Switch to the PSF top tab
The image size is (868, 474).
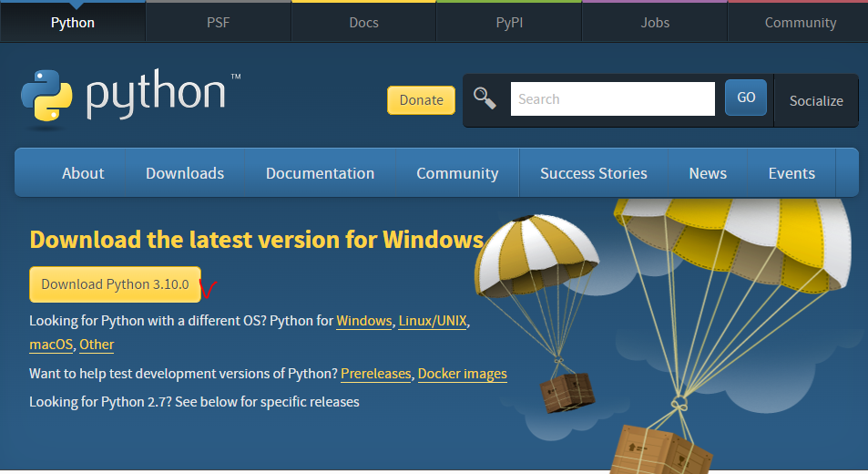click(218, 22)
